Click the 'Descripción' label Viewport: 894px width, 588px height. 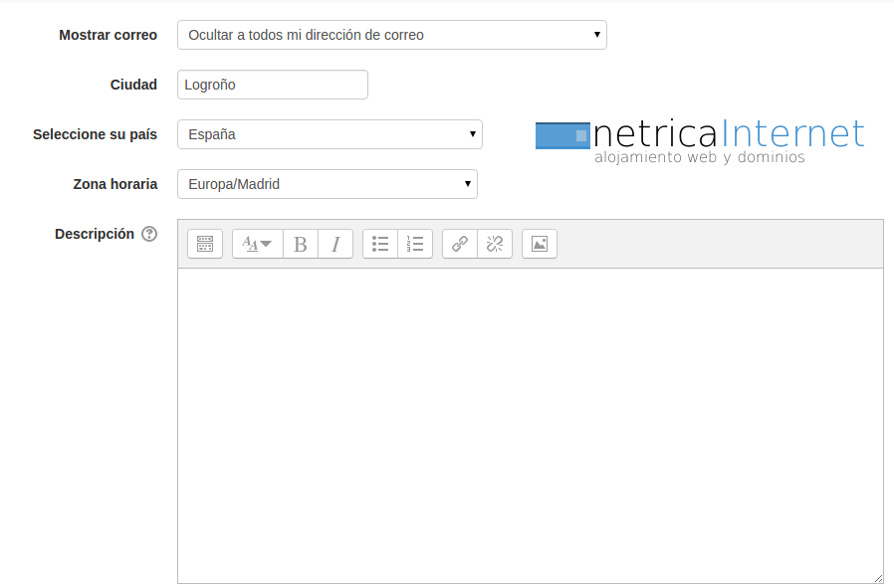pyautogui.click(x=95, y=234)
